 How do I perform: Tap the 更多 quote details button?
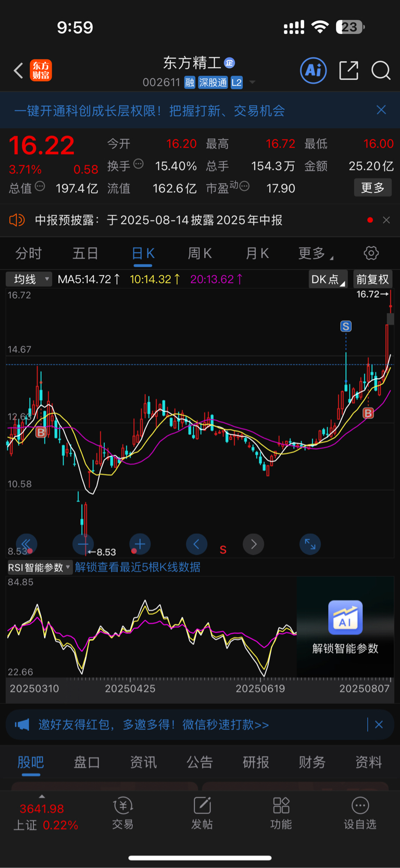click(373, 188)
